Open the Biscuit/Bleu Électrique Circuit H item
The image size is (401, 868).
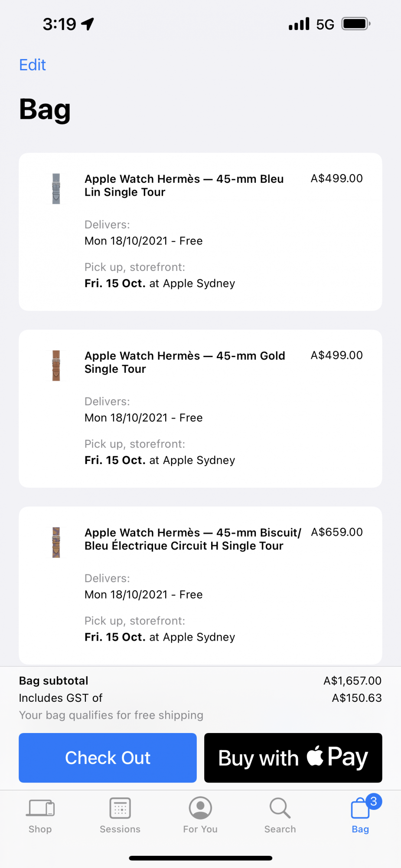192,539
